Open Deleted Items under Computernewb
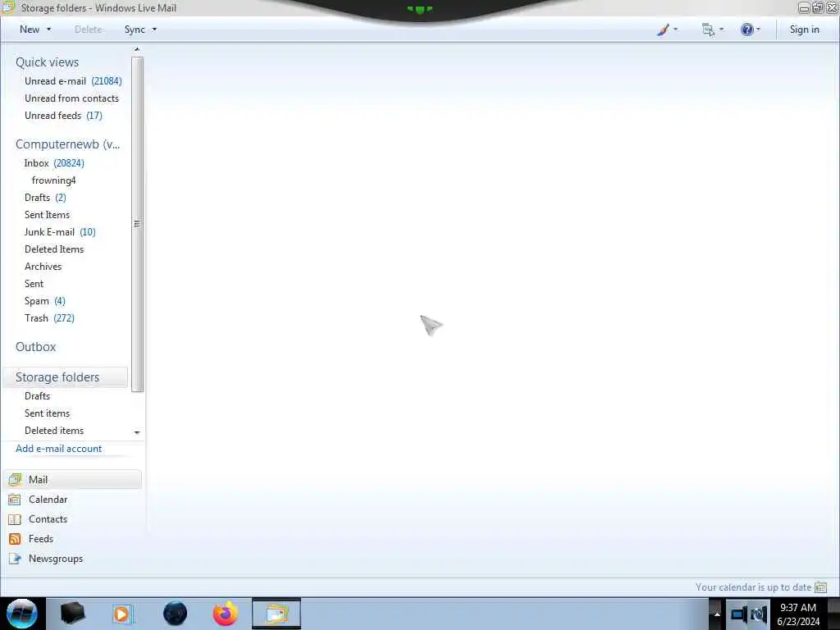Image resolution: width=840 pixels, height=630 pixels. coord(54,249)
